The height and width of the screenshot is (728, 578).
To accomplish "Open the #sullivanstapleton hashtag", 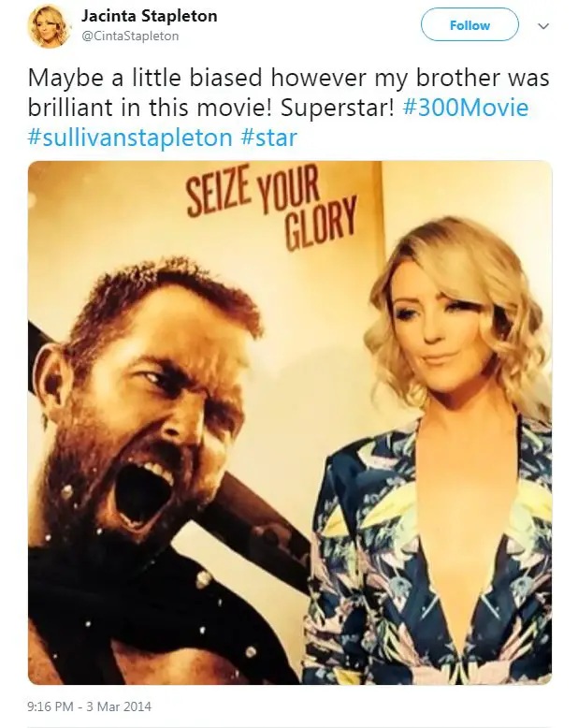I will click(130, 138).
